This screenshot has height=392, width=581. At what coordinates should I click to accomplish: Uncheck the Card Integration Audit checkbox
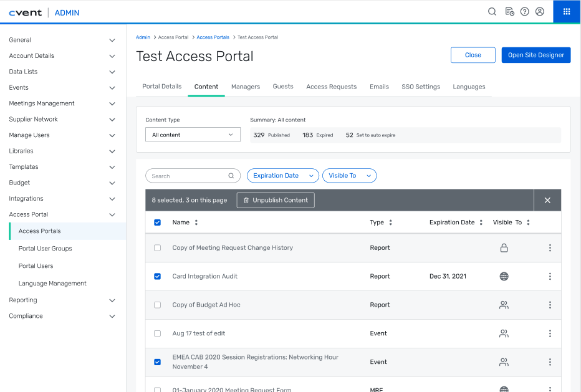157,276
